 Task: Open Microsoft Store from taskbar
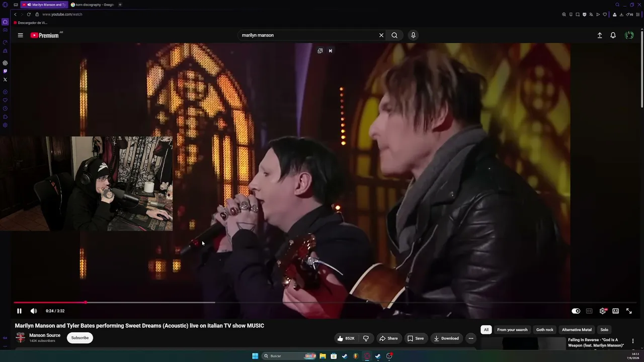[334, 356]
